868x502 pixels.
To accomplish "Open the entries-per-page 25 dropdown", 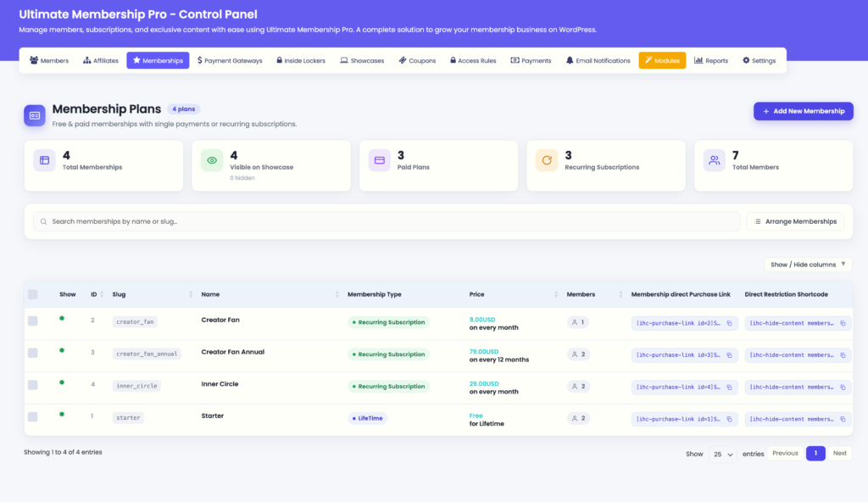I will pyautogui.click(x=722, y=455).
